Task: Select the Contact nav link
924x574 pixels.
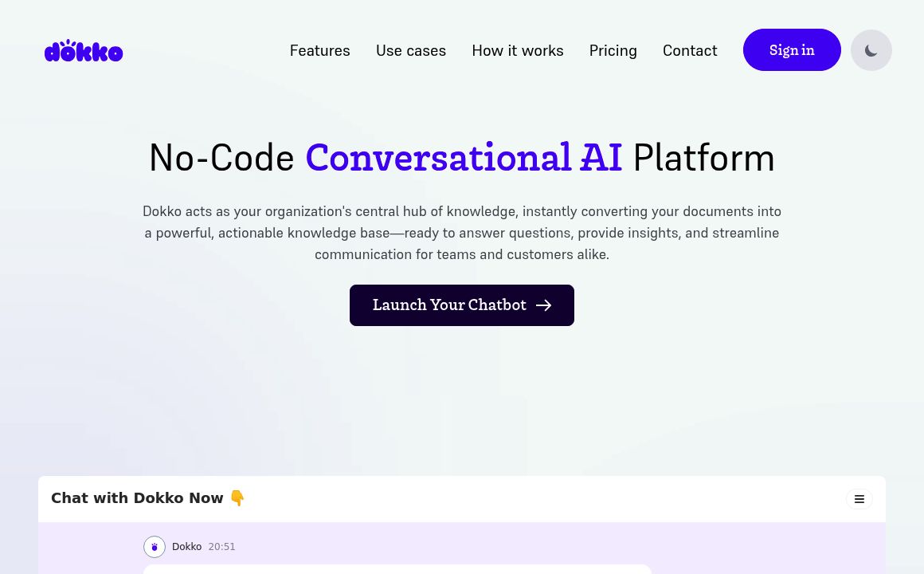Action: 689,50
